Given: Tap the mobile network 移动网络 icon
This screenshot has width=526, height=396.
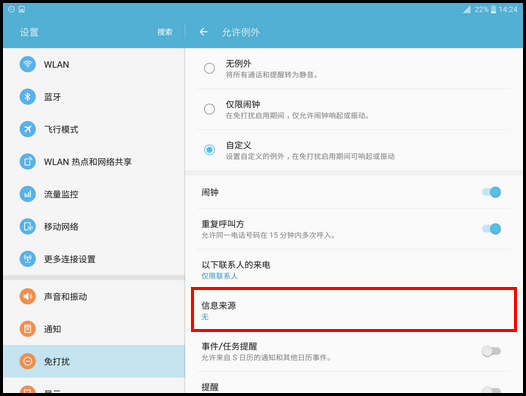Looking at the screenshot, I should coord(28,227).
